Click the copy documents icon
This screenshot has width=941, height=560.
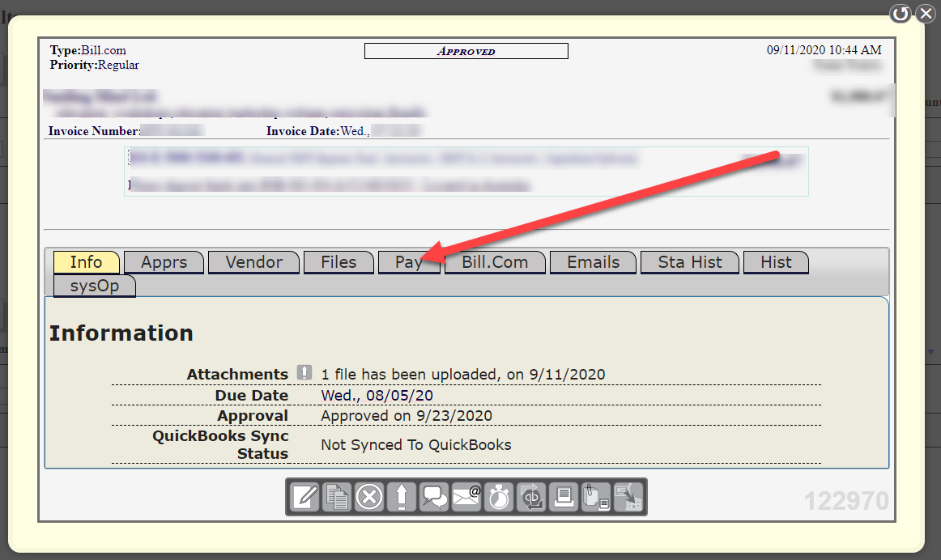(337, 497)
